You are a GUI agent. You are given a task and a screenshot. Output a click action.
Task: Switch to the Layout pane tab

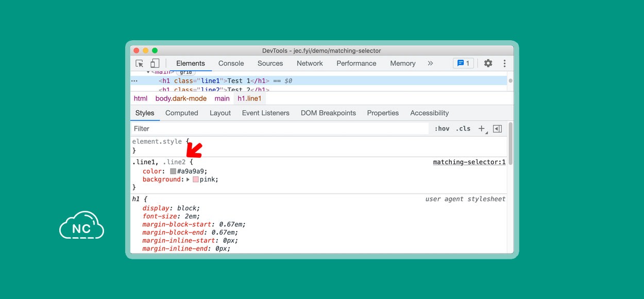point(220,113)
